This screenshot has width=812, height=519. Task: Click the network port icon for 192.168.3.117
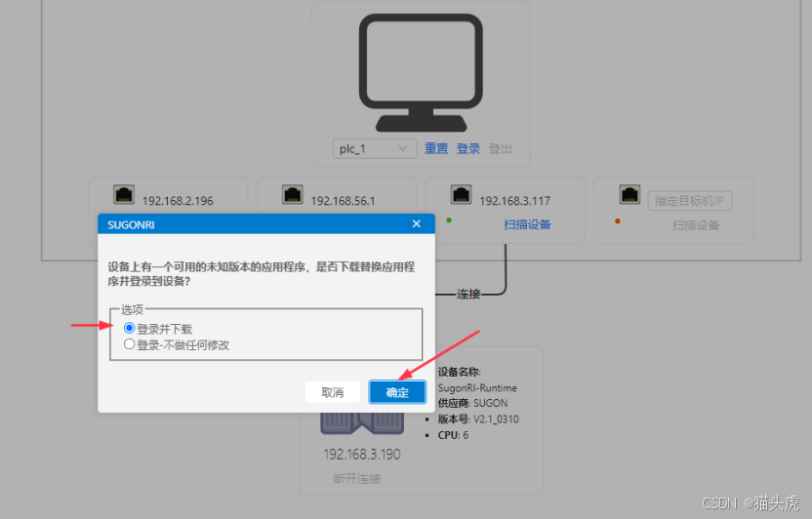point(461,195)
